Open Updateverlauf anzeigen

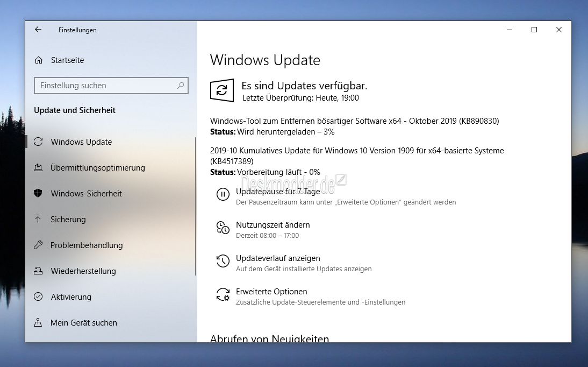click(278, 258)
